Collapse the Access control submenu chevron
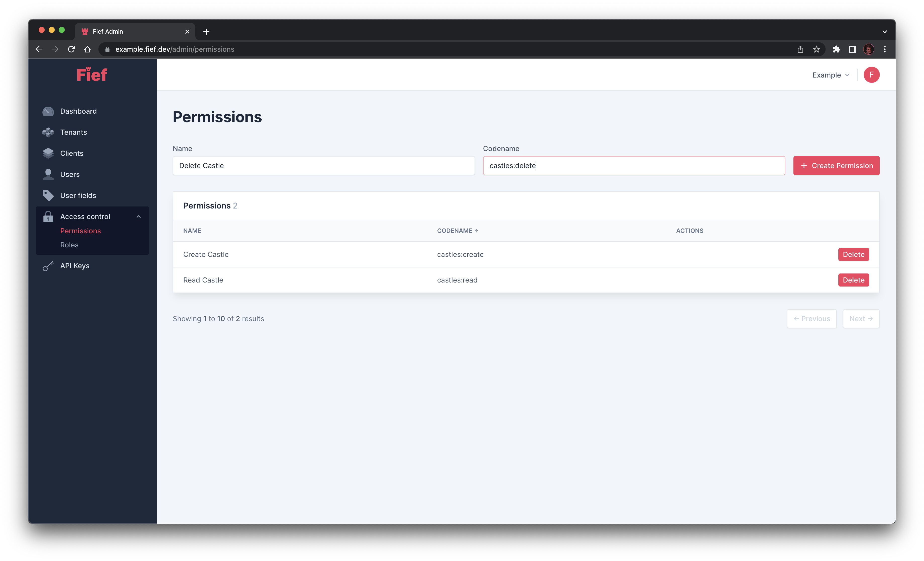The image size is (924, 561). coord(138,216)
